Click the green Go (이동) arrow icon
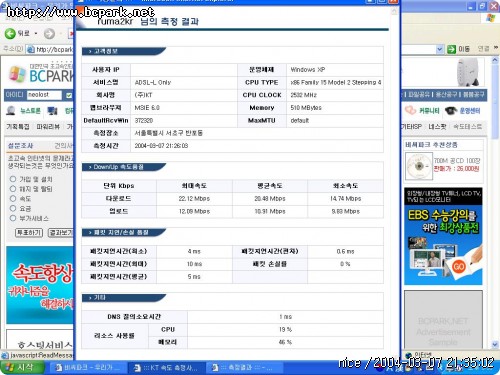500x375 pixels. tap(451, 49)
